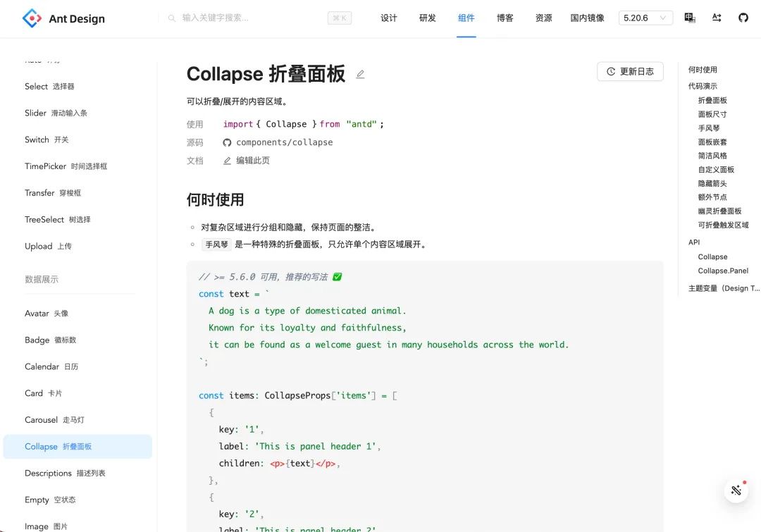
Task: Open the 博客 nav item
Action: click(505, 18)
